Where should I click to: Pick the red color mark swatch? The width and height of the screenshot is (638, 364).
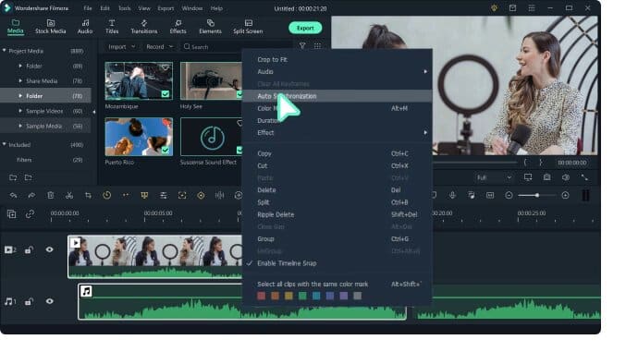pos(262,296)
